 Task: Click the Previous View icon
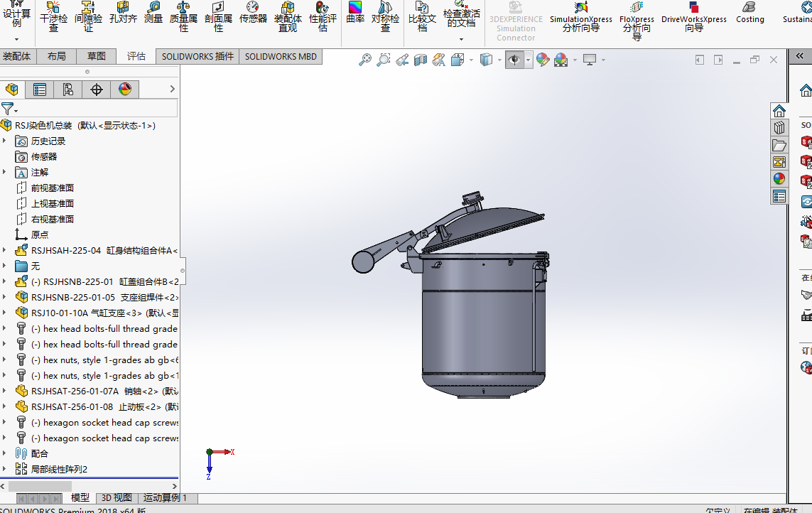coord(402,60)
